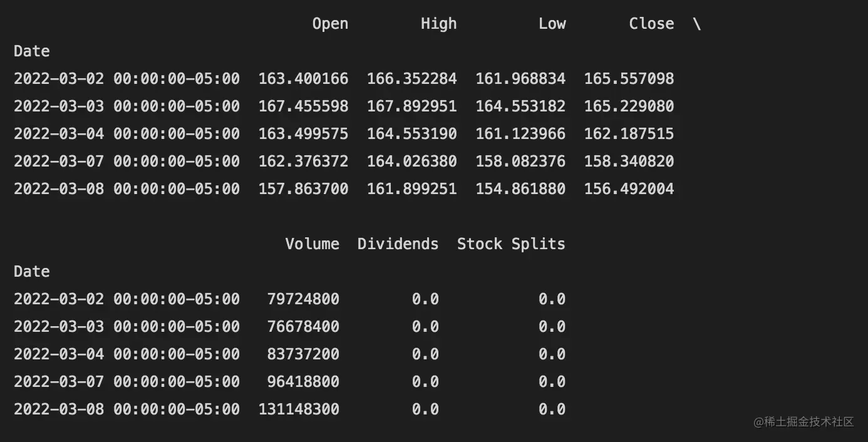Select 2022-03-03 date in the Volume table
Screen dimensions: 868x442
pos(127,327)
